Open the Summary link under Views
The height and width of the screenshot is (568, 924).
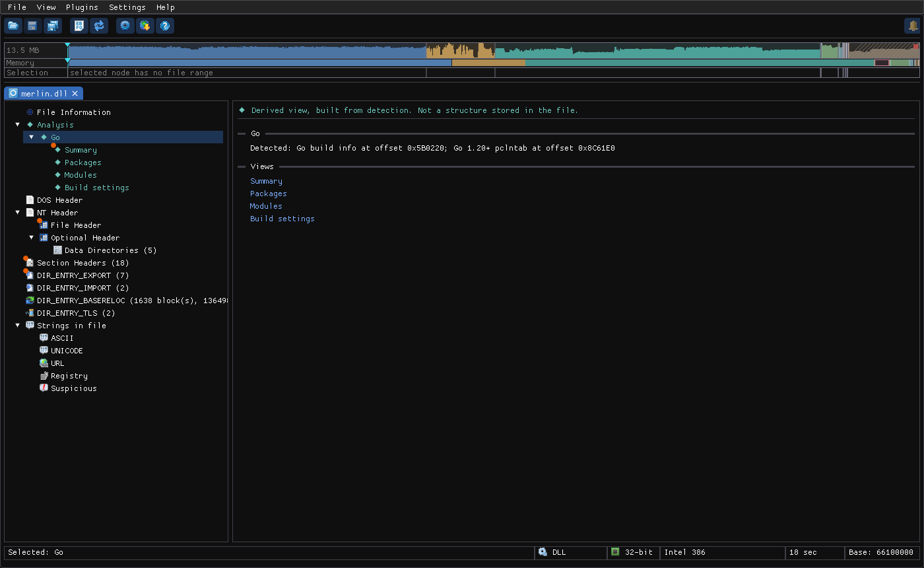(266, 181)
